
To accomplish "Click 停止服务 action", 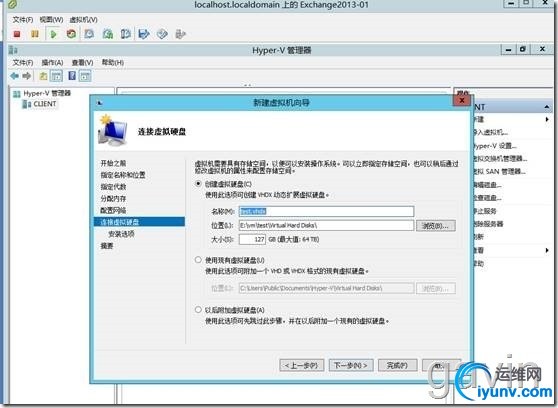I will [485, 211].
